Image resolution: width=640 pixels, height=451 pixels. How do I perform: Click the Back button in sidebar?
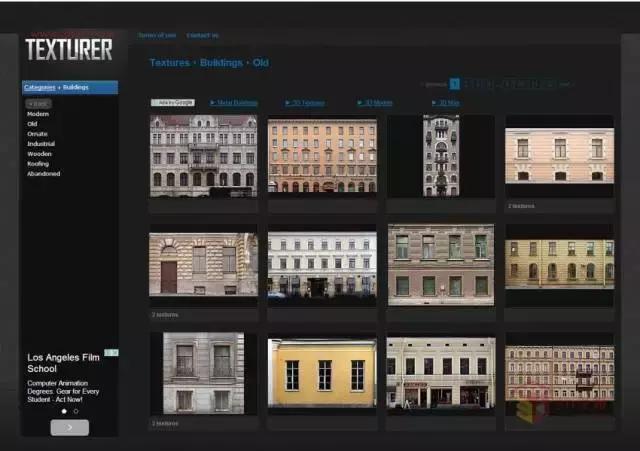(38, 104)
